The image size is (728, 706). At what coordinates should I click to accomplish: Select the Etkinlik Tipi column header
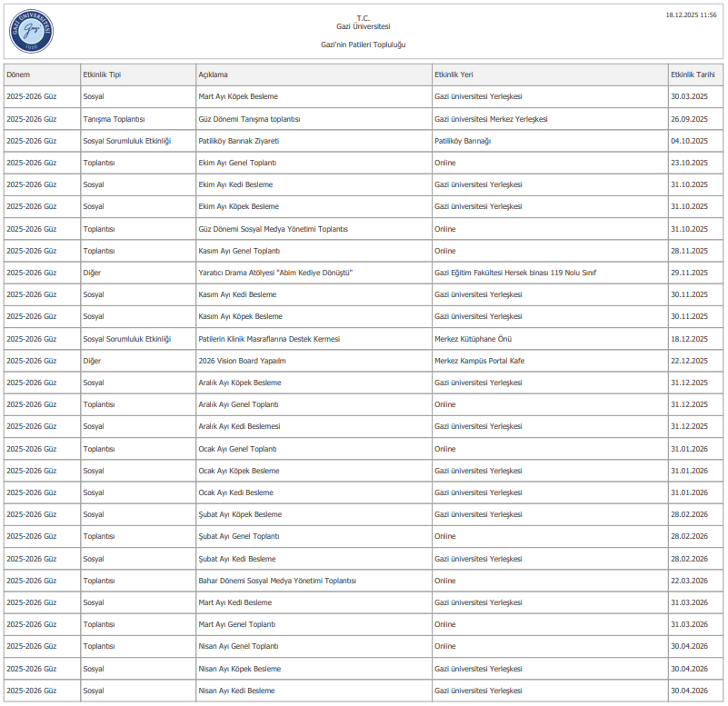(102, 75)
